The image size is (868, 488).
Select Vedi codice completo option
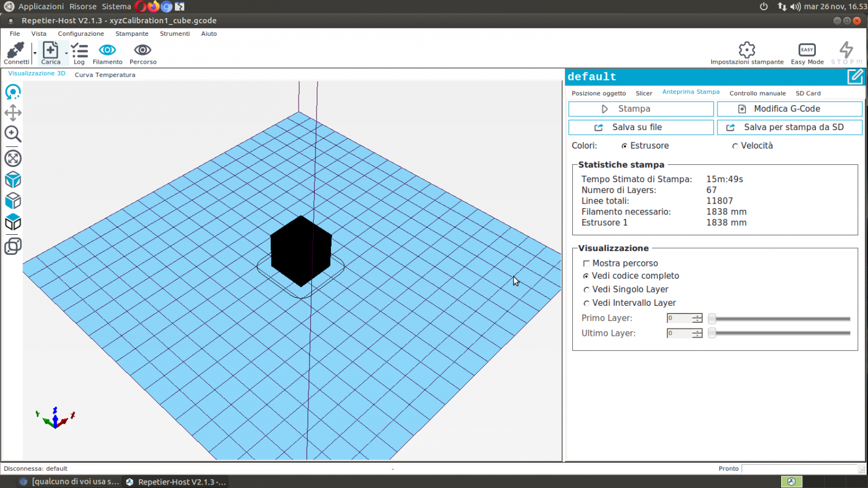(x=586, y=276)
